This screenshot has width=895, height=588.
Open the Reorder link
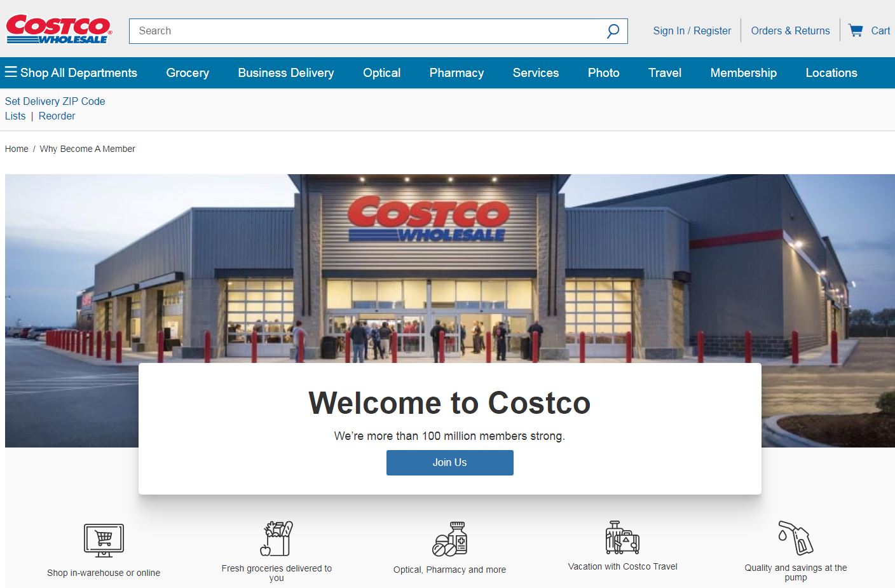tap(57, 116)
